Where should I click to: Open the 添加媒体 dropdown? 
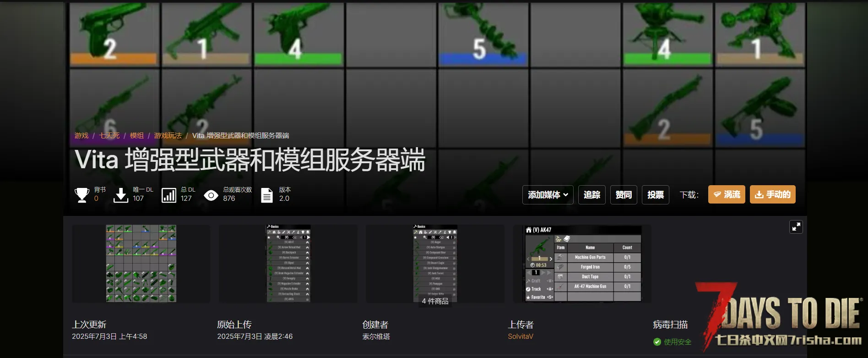pos(548,195)
